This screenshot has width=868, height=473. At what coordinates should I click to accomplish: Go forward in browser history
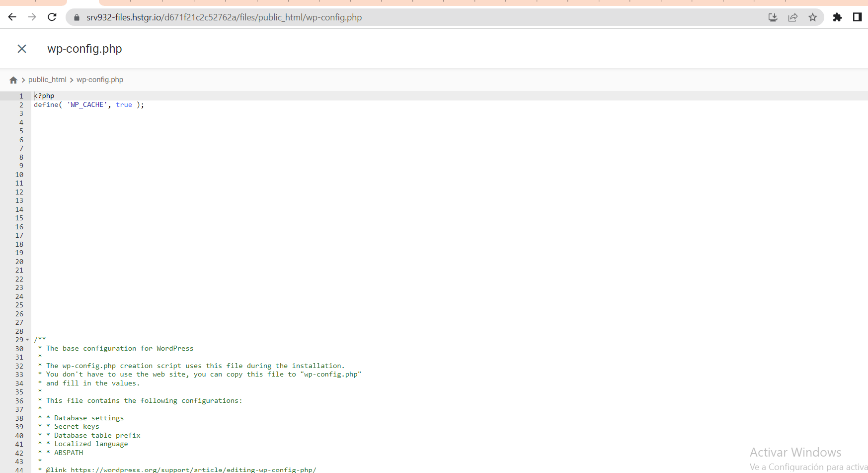32,17
